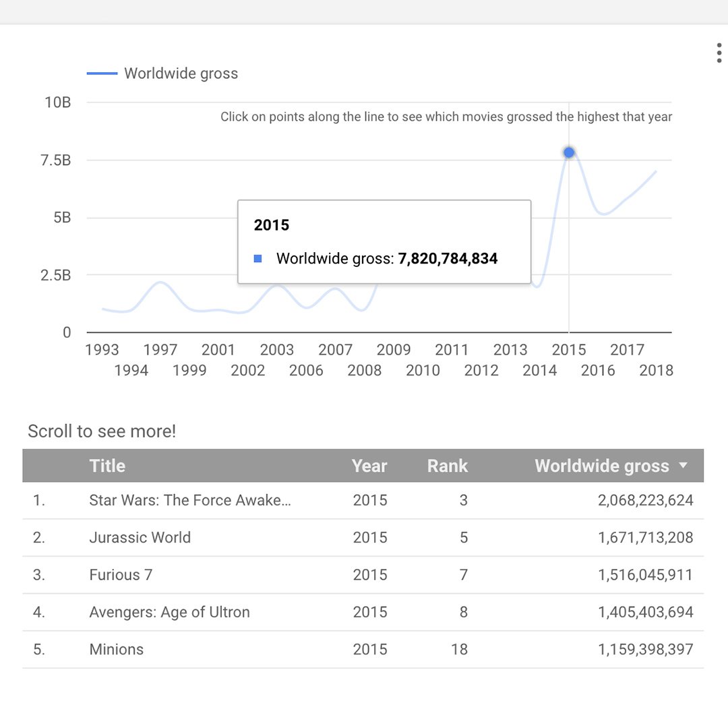Select the Furious 7 title
Screen dimensions: 728x728
(x=121, y=575)
